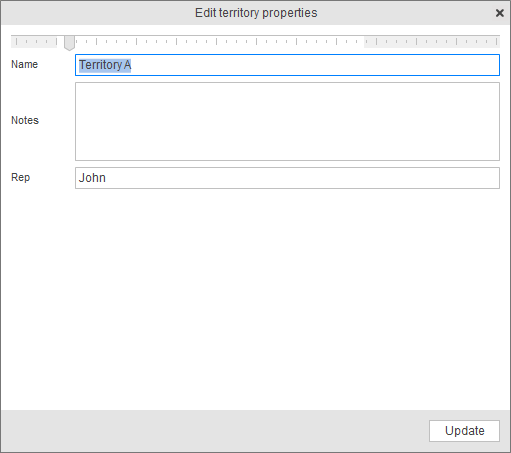Click inside the Notes text area
The height and width of the screenshot is (453, 511).
[287, 121]
